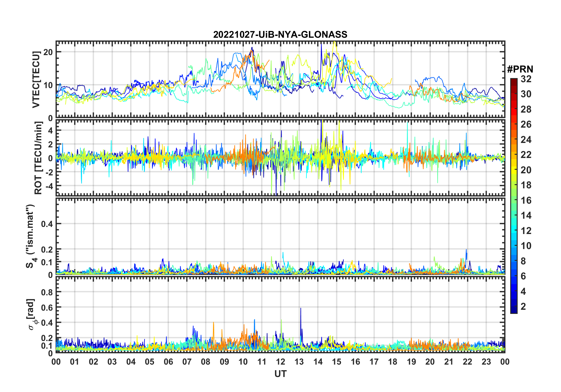Pick colorbar tick label 4
This screenshot has height=392, width=561.
click(524, 291)
